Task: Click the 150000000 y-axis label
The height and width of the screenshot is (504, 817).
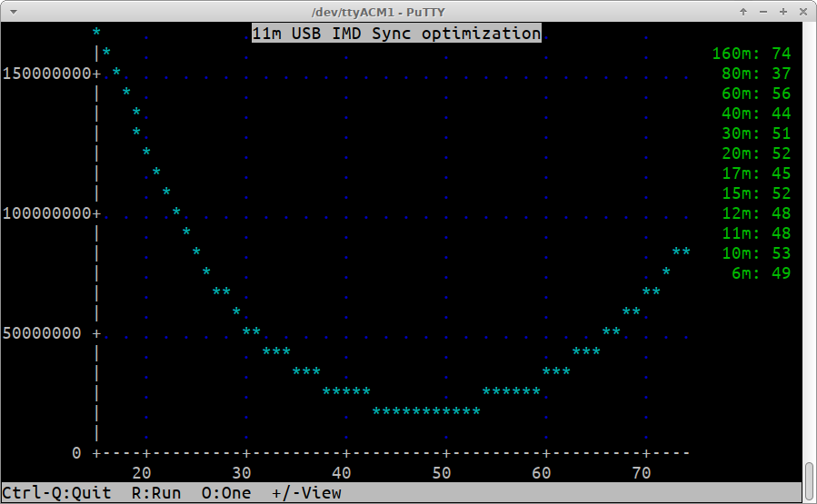Action: pos(46,74)
